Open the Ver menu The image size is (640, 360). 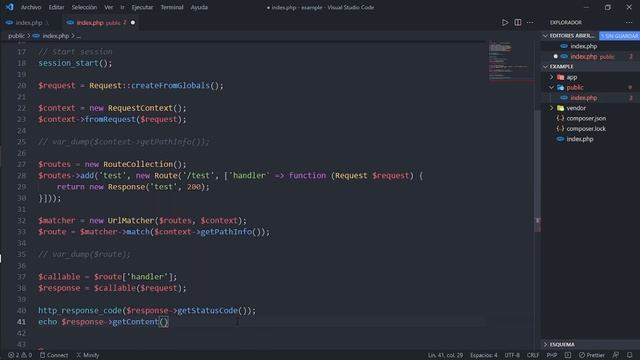pos(109,7)
